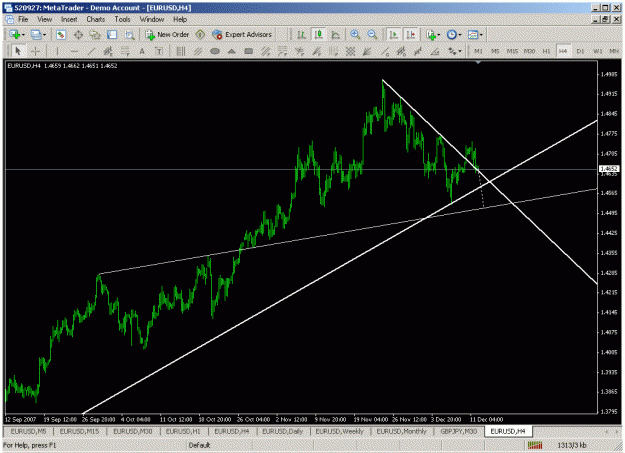625x453 pixels.
Task: Open the Terminal window icon
Action: pos(112,35)
